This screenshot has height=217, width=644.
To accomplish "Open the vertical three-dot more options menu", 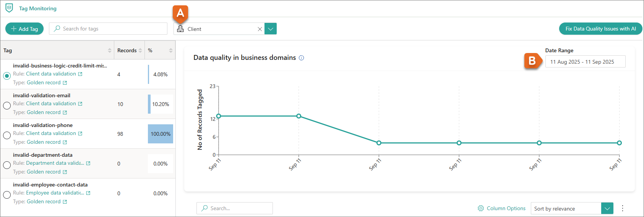I will point(622,208).
